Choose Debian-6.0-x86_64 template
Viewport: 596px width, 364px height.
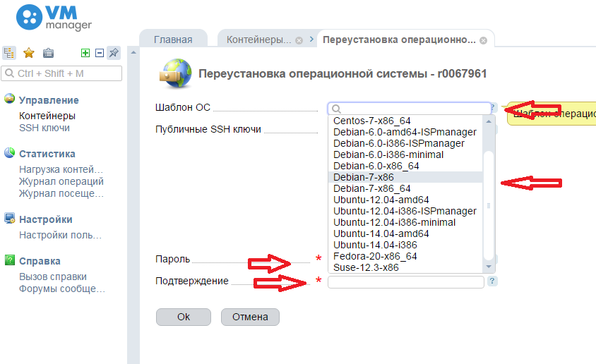click(x=405, y=166)
